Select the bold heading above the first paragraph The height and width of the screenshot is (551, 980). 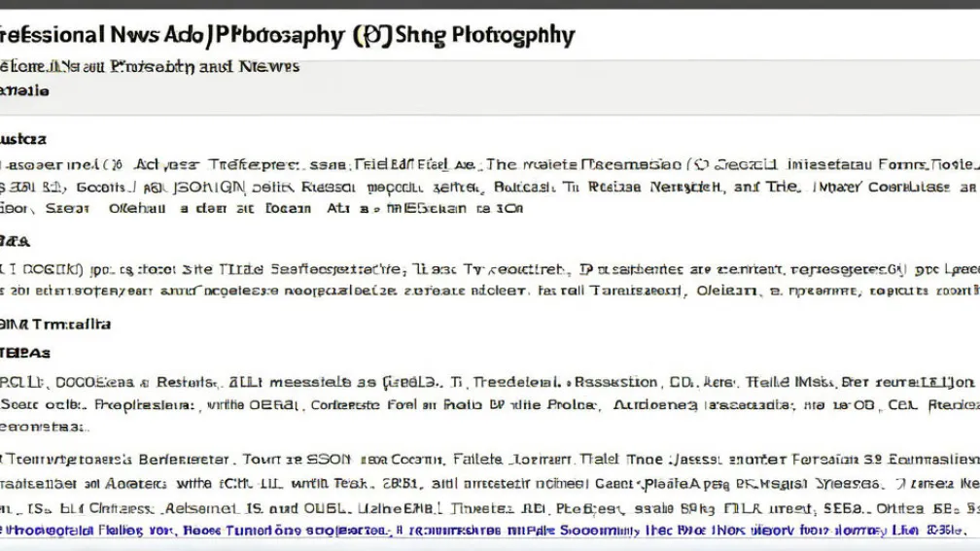[x=23, y=139]
